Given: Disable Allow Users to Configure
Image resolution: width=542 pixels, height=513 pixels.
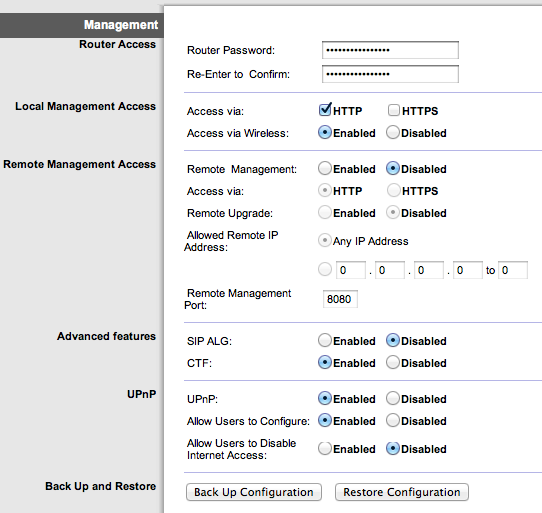Looking at the screenshot, I should click(393, 420).
